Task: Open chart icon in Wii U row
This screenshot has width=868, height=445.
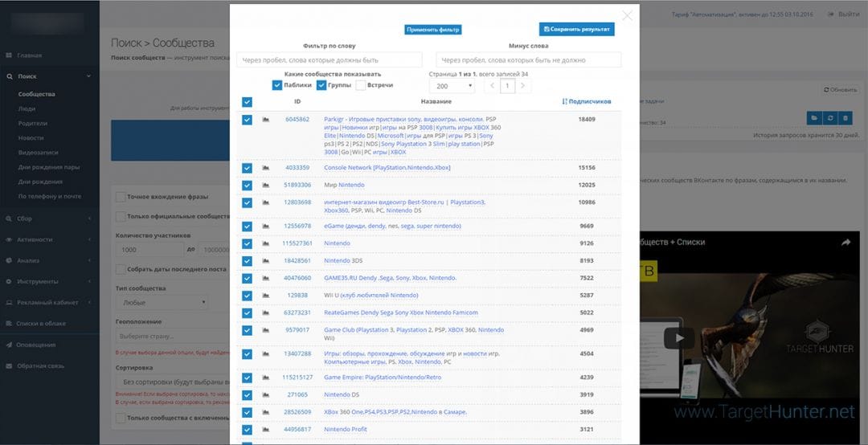Action: point(266,296)
